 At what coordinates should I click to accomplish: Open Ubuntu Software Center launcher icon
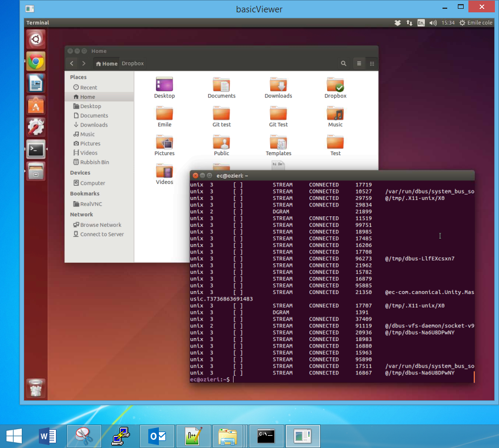(x=36, y=105)
